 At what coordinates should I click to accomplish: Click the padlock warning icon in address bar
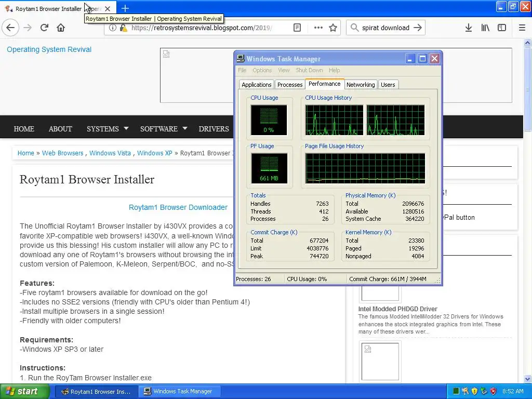click(124, 28)
